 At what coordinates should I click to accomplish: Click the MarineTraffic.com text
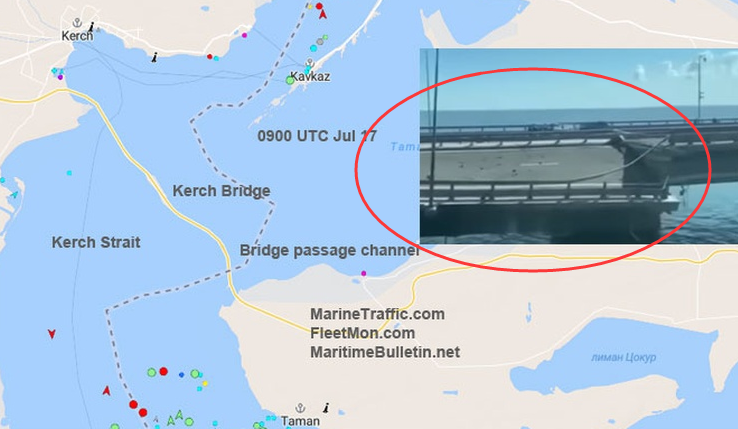click(377, 314)
